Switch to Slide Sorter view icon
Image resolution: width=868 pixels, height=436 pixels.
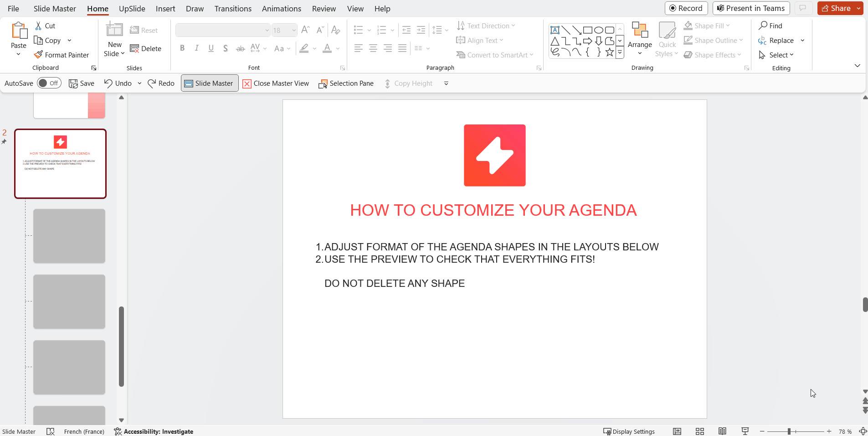click(700, 431)
